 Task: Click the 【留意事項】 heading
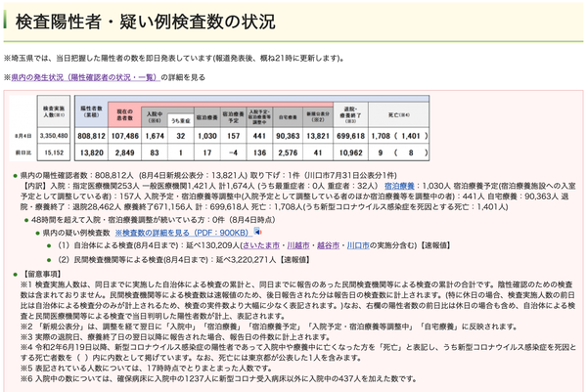coord(41,274)
